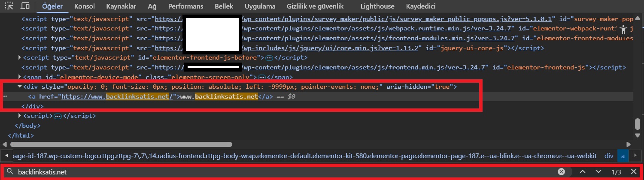Select the body breadcrumb with elementor classes
The height and width of the screenshot is (180, 644).
pos(304,157)
